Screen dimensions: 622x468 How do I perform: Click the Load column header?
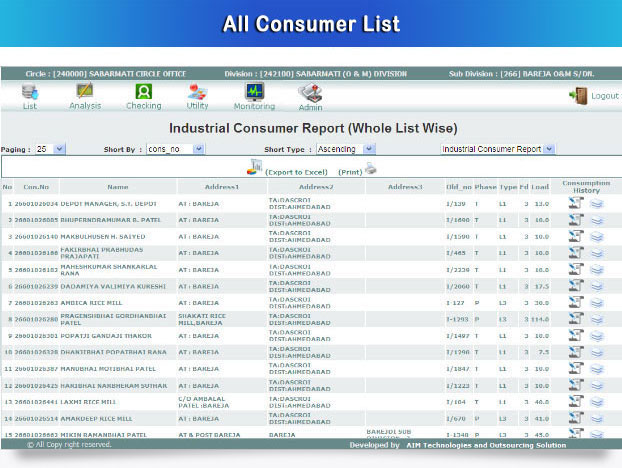pyautogui.click(x=539, y=187)
